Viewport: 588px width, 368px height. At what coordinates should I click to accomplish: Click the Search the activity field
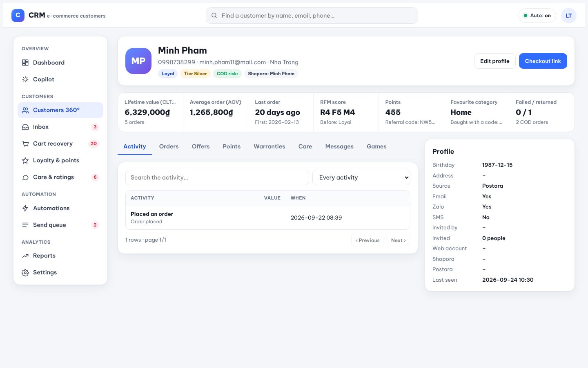point(217,177)
